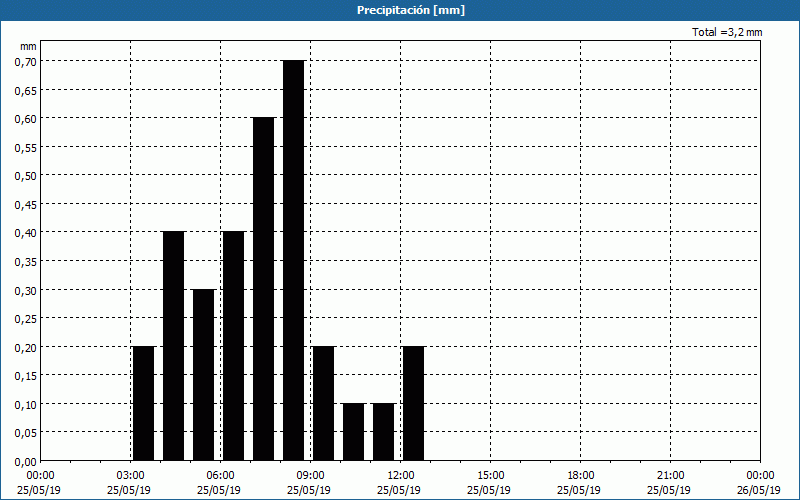Select the 0,20 y-axis label
Image resolution: width=800 pixels, height=500 pixels.
pyautogui.click(x=26, y=347)
